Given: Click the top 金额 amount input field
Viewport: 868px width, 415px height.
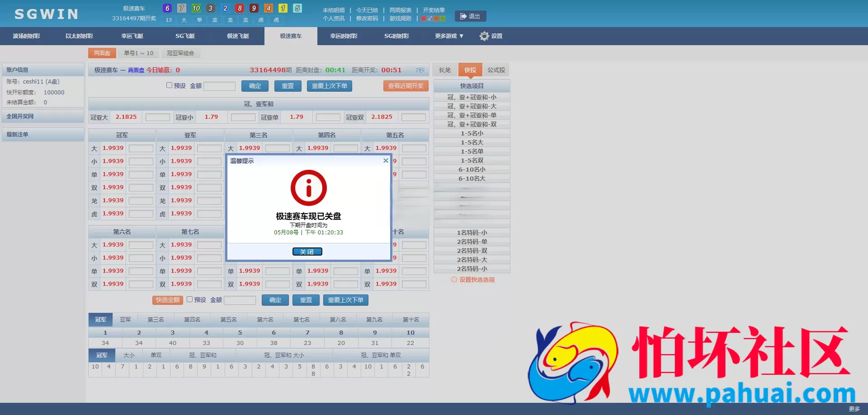Looking at the screenshot, I should 220,86.
